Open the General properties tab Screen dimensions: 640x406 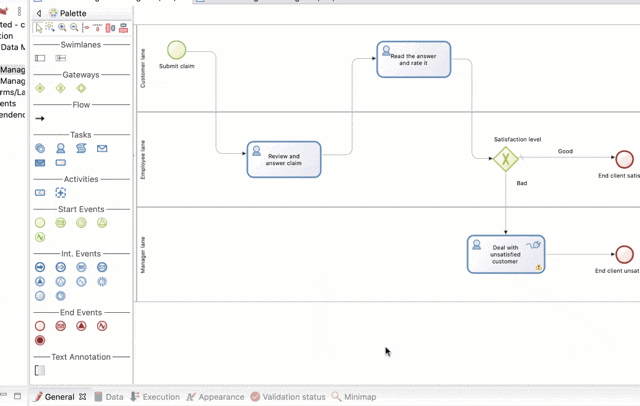click(58, 397)
